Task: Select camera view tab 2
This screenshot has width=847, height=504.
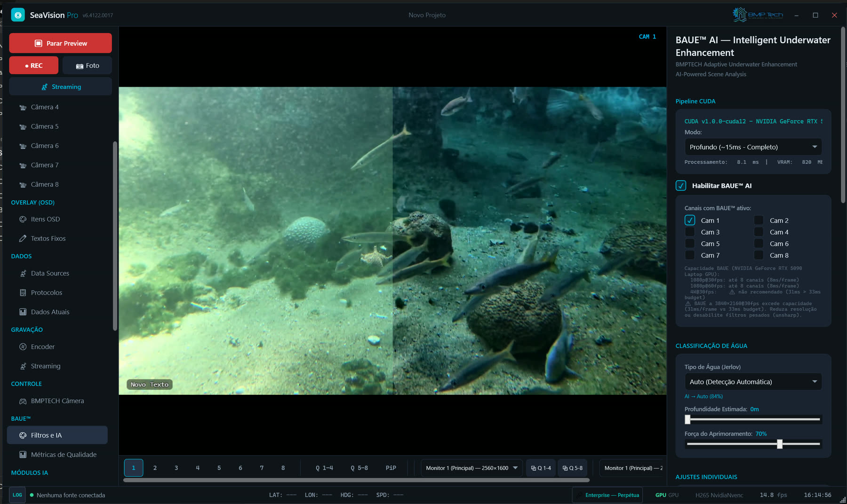Action: point(155,468)
